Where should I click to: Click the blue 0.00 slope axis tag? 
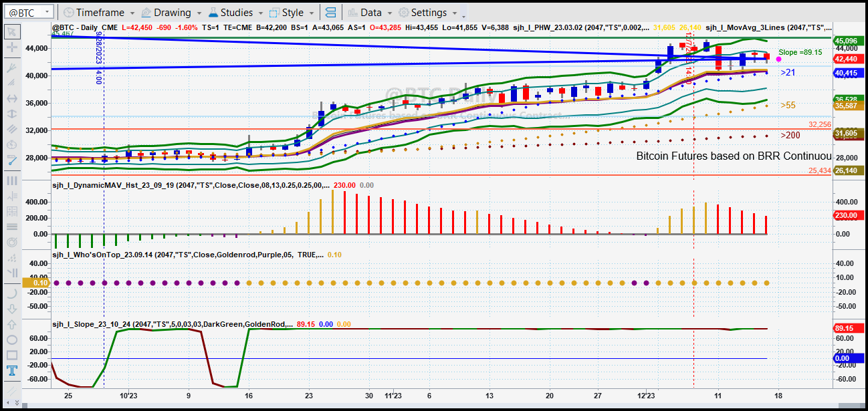point(847,359)
